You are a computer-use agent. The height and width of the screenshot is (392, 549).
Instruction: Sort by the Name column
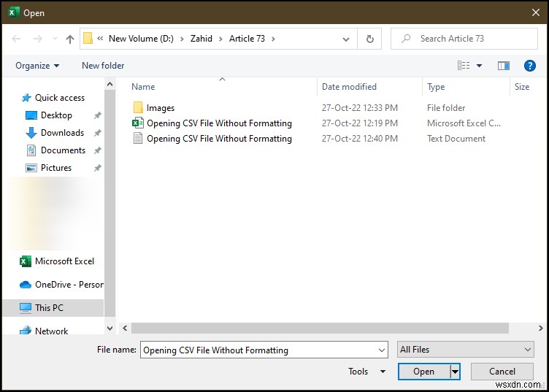[143, 87]
